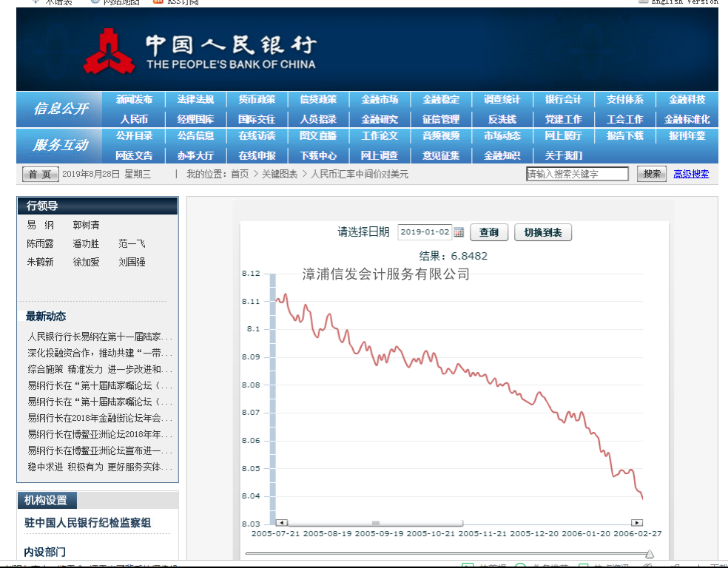The height and width of the screenshot is (568, 728).
Task: Open the 法律法规 menu item
Action: 195,99
